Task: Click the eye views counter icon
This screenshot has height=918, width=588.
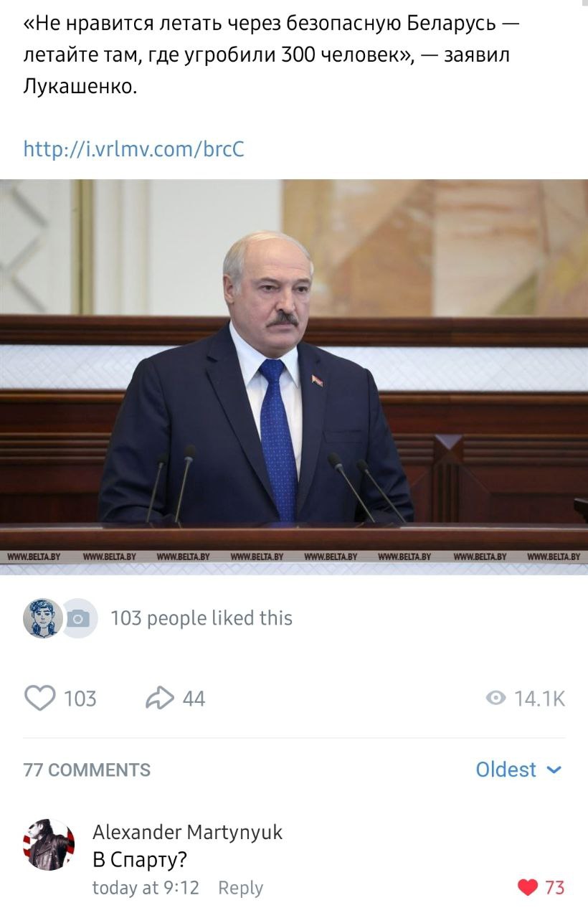Action: [495, 698]
